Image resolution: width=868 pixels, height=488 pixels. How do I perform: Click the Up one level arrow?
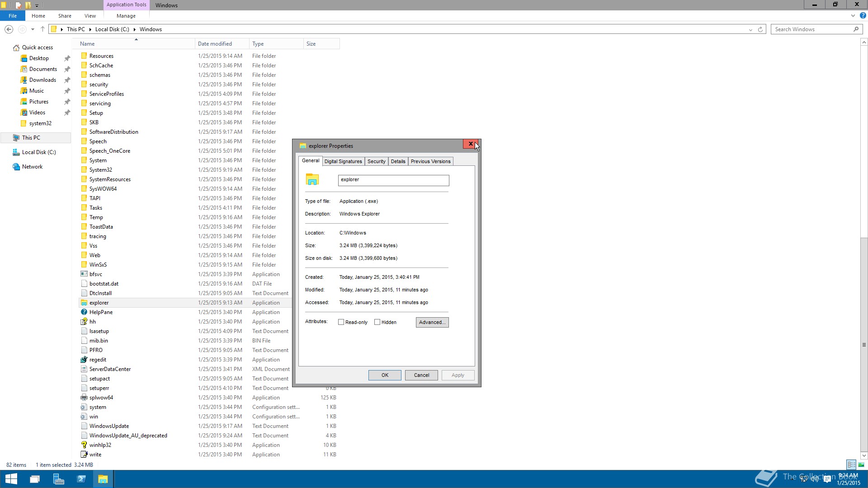tap(42, 29)
